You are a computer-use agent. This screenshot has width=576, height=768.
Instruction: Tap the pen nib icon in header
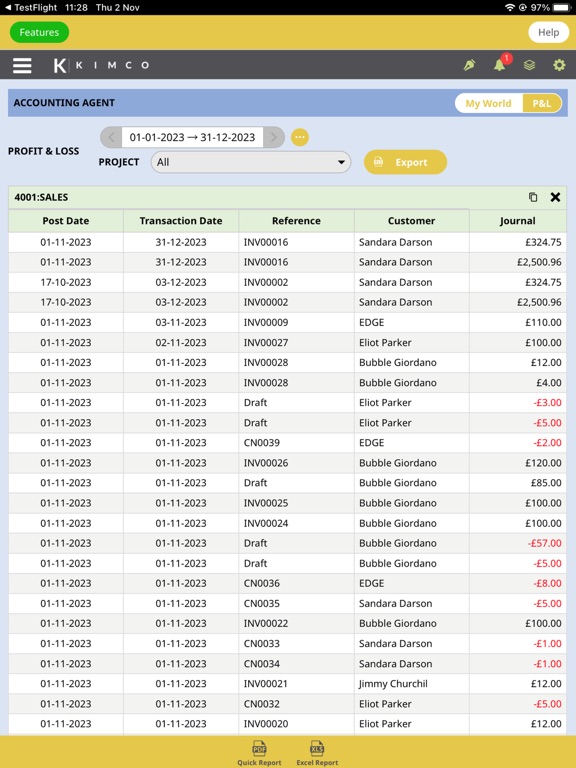[x=469, y=65]
